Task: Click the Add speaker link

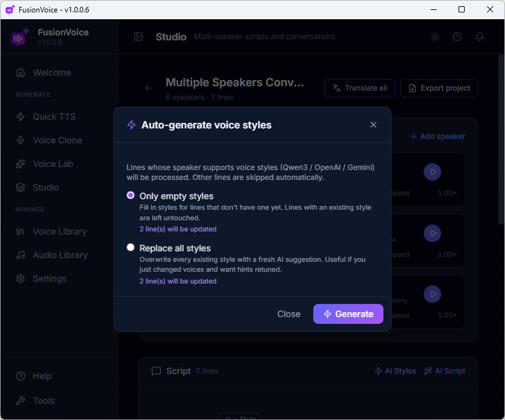Action: tap(438, 136)
